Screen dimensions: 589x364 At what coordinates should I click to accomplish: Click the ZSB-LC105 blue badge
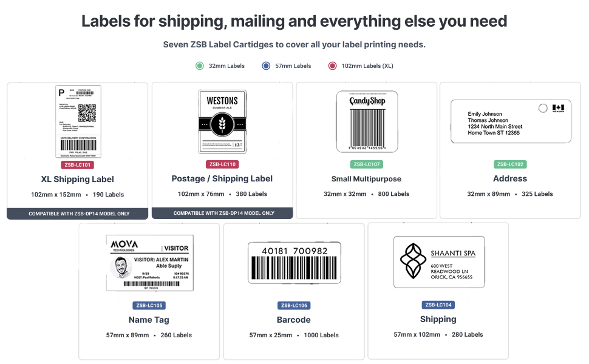pos(149,305)
